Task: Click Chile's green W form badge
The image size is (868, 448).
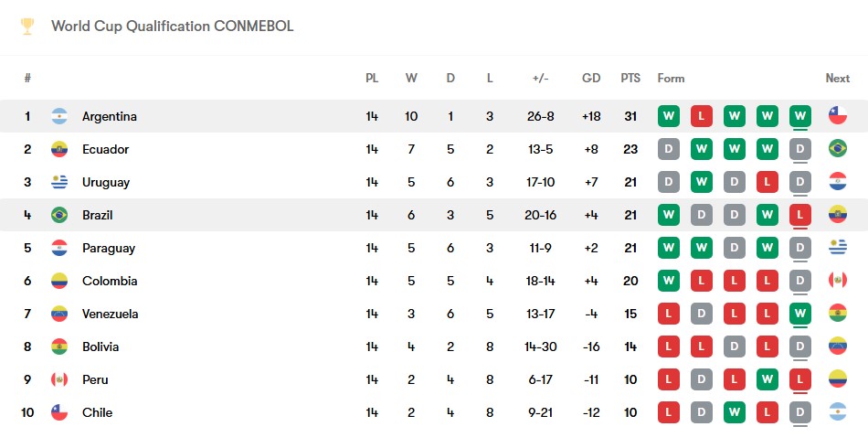Action: 734,412
